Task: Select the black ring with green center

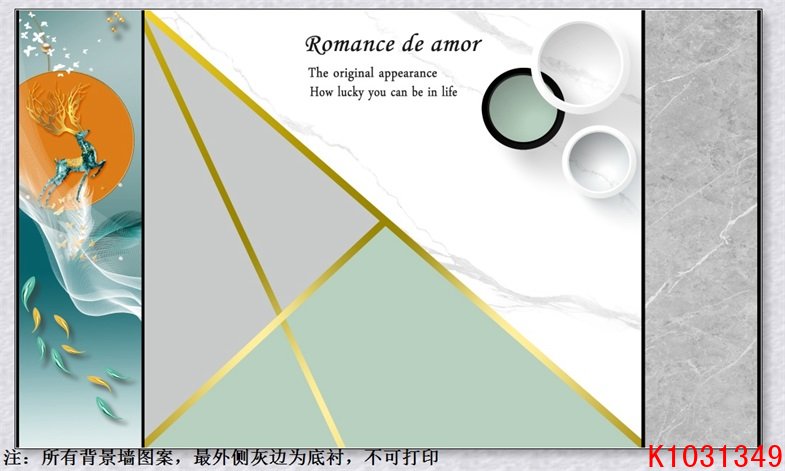Action: click(521, 109)
